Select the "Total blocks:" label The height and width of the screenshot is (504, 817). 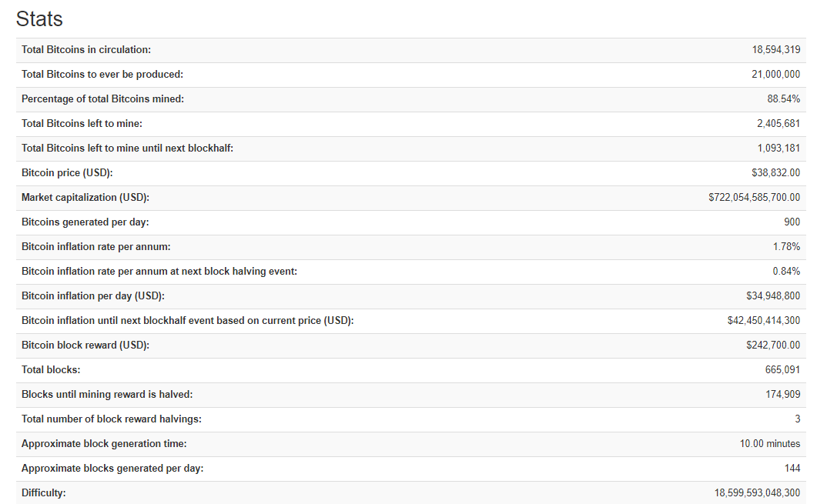click(x=51, y=369)
